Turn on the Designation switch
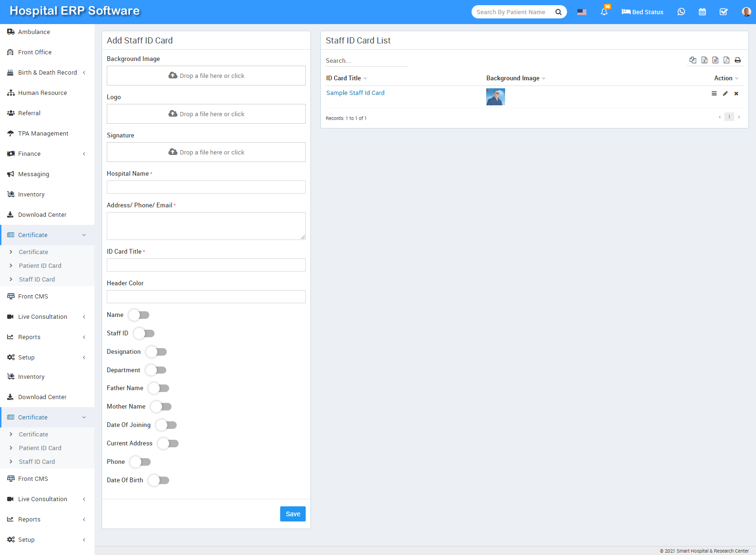Image resolution: width=756 pixels, height=555 pixels. pos(156,352)
